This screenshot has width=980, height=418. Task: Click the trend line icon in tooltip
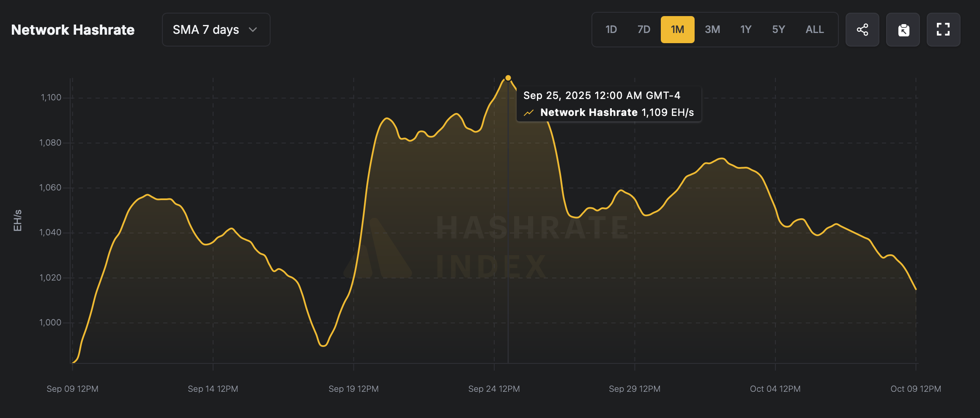click(x=528, y=113)
